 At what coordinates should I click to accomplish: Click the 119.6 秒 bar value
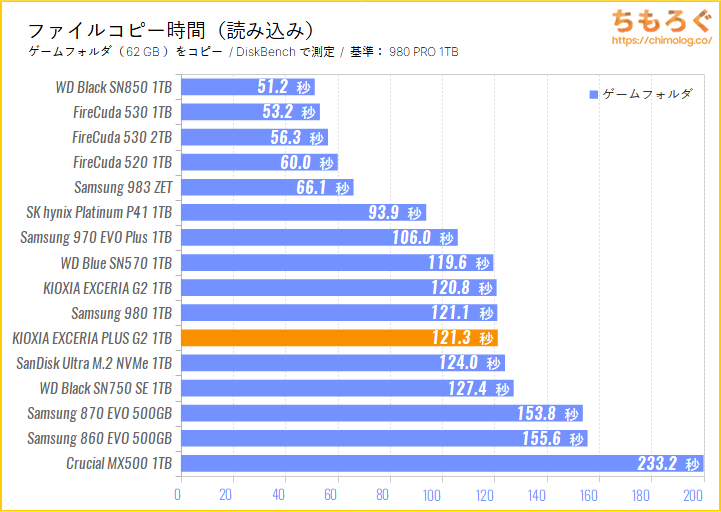[x=459, y=263]
